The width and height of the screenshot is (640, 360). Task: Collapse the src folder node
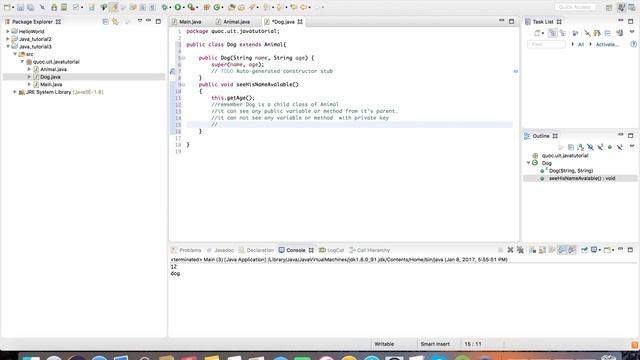click(x=15, y=54)
